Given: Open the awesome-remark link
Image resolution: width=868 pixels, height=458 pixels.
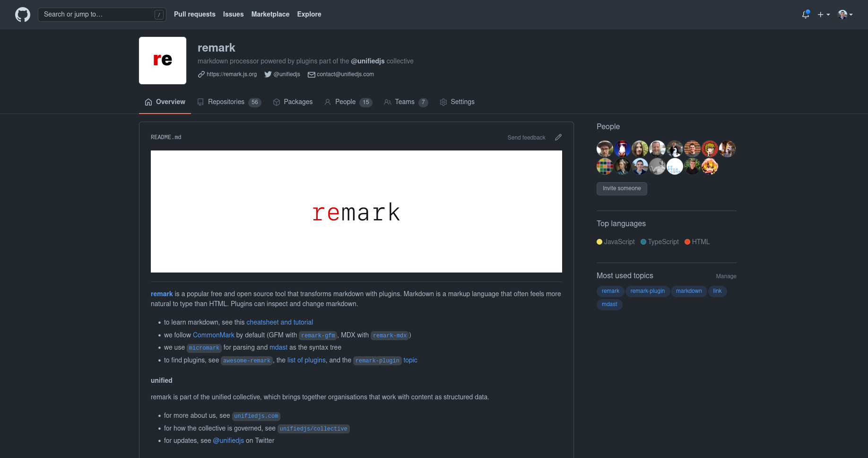Looking at the screenshot, I should [x=247, y=361].
